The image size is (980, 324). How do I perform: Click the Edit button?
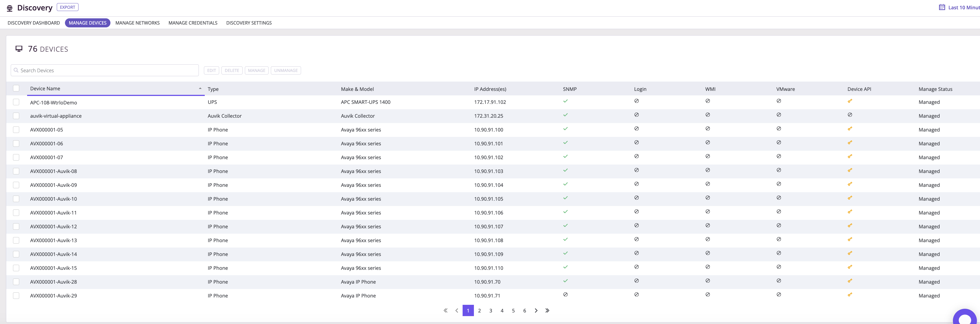[212, 70]
